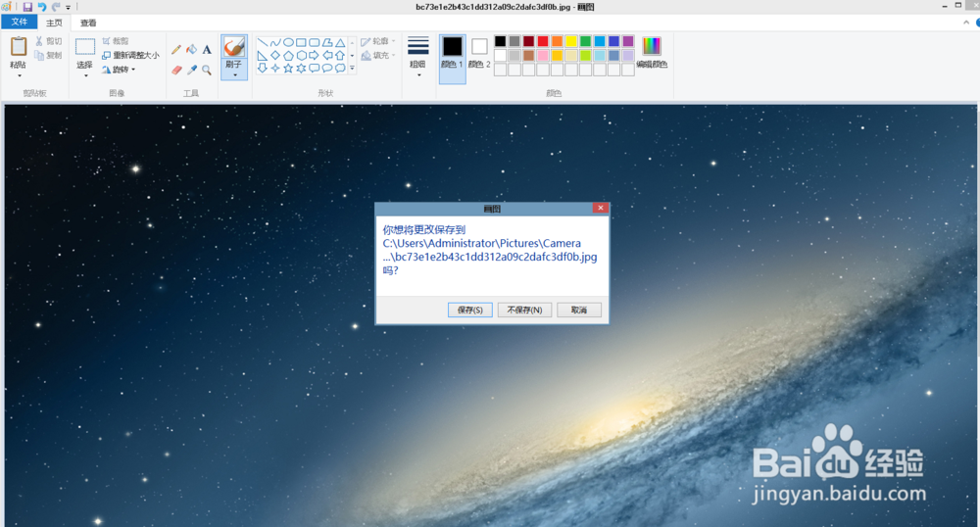Viewport: 980px width, 527px height.
Task: Select the Up arrow shape
Action: 340,56
